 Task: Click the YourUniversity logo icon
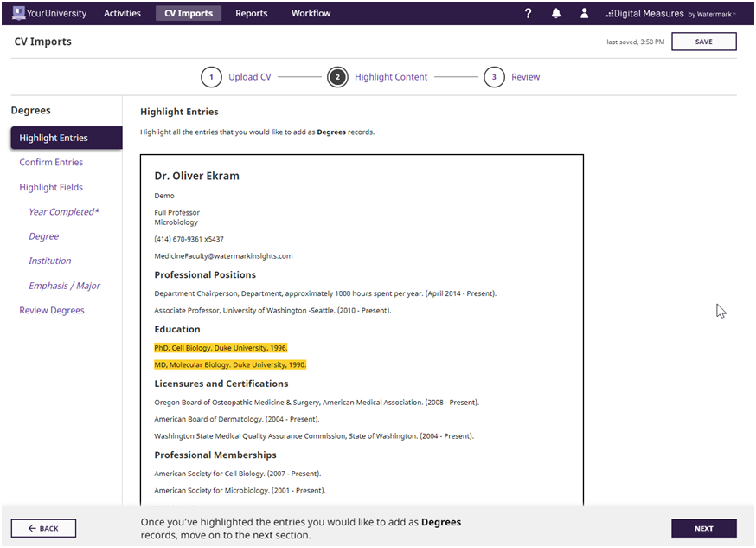click(18, 13)
